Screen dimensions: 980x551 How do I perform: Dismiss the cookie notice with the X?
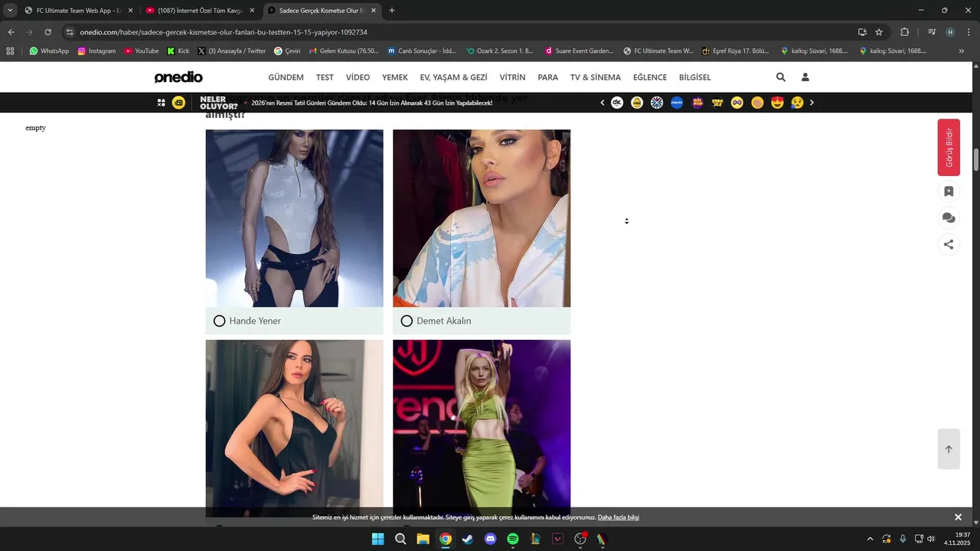click(x=958, y=517)
